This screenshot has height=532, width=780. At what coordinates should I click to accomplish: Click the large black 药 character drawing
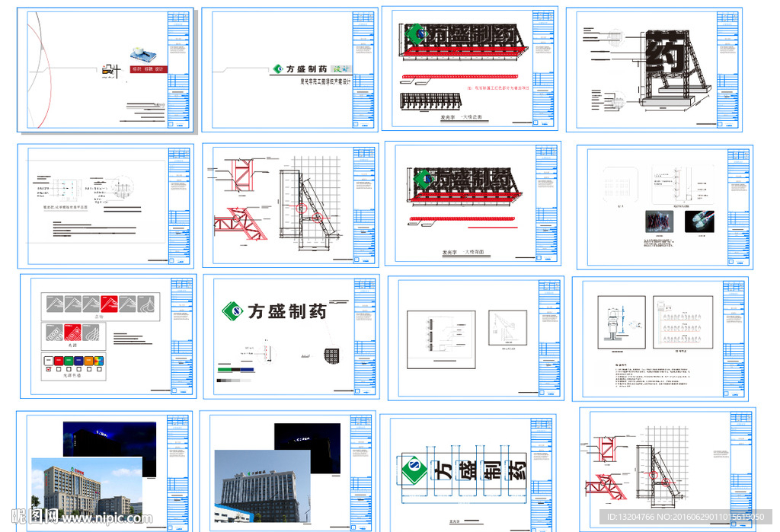coord(665,56)
